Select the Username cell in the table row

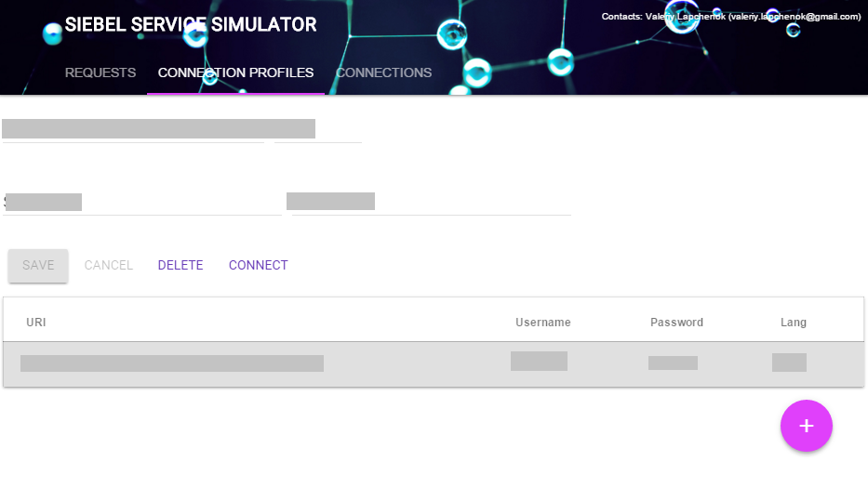click(540, 362)
